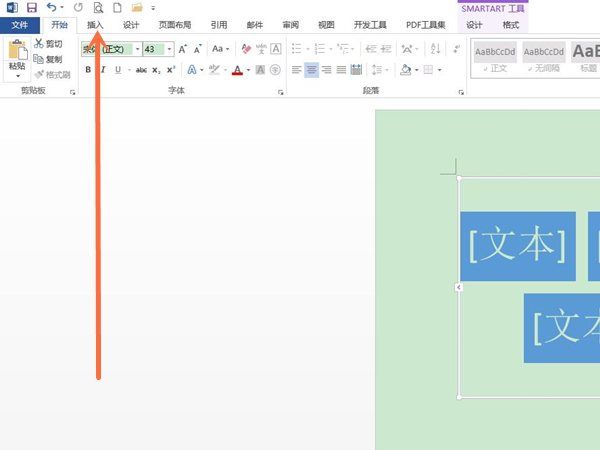Toggle center paragraph alignment

(312, 69)
